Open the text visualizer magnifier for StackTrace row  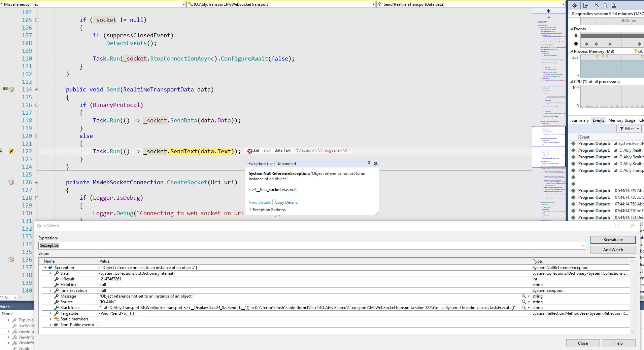coord(524,308)
